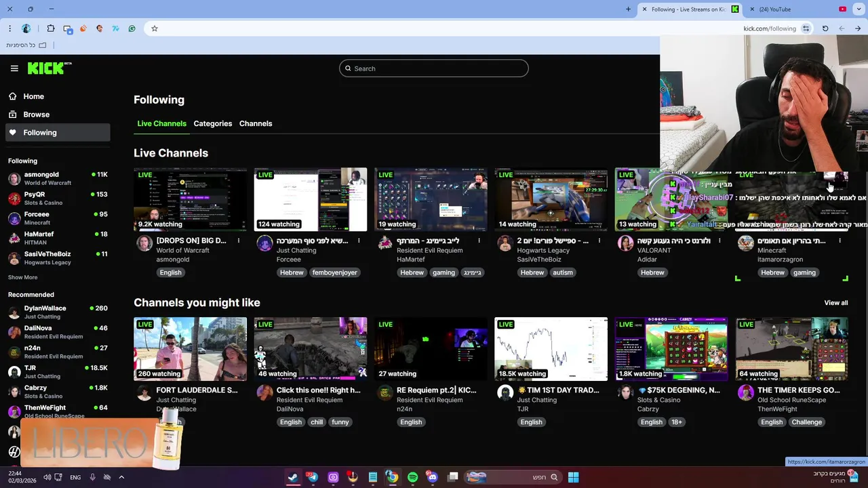Click Forceee channel avatar under stream card
This screenshot has width=868, height=488.
264,243
